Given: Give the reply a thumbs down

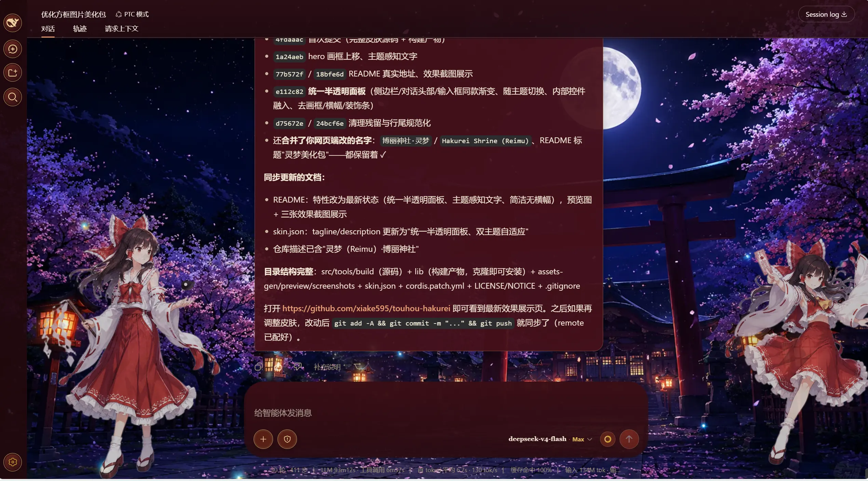Looking at the screenshot, I should pos(298,367).
